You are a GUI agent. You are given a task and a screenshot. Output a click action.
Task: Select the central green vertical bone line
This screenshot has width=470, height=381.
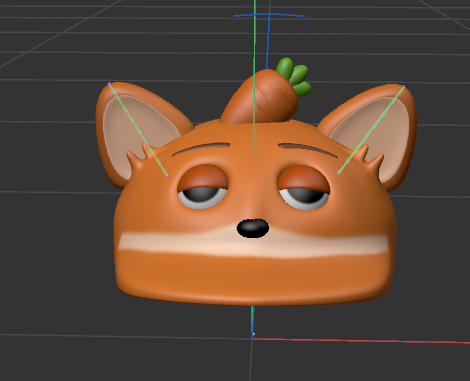(254, 77)
